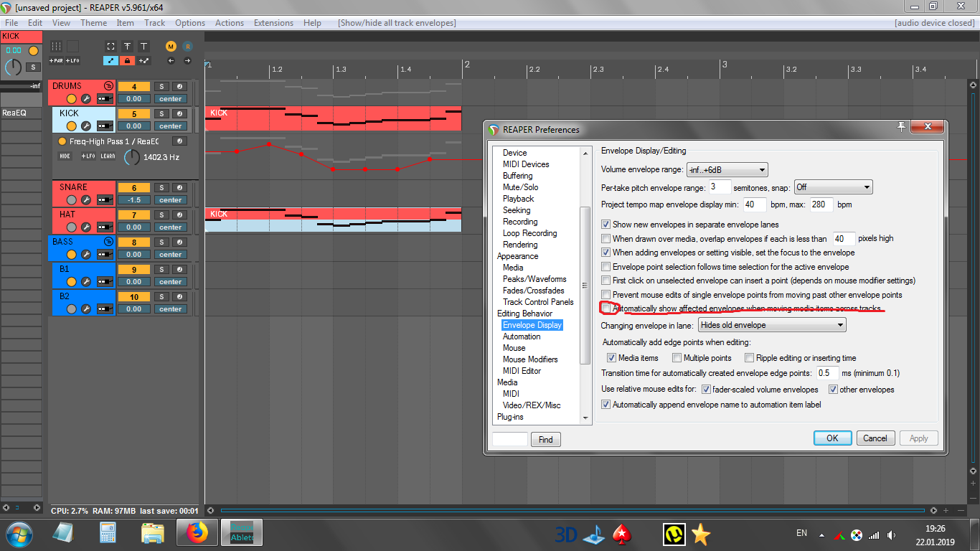Enable first click can insert a point
The image size is (980, 551).
tap(606, 281)
